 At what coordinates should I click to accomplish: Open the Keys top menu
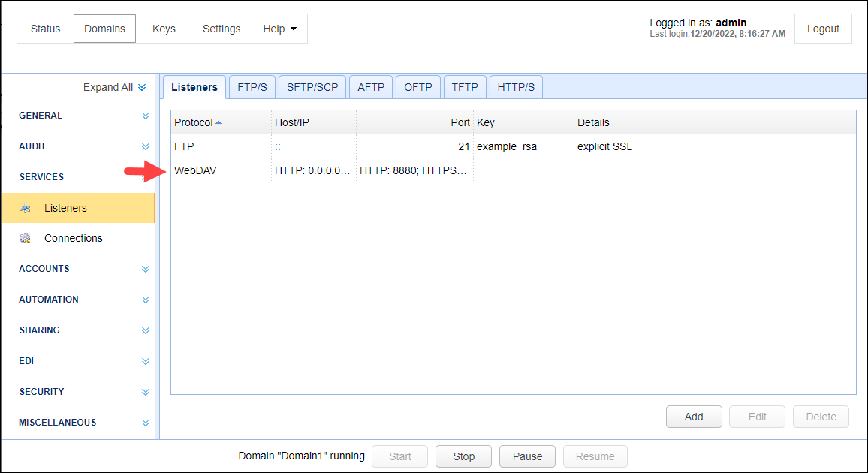[x=164, y=29]
